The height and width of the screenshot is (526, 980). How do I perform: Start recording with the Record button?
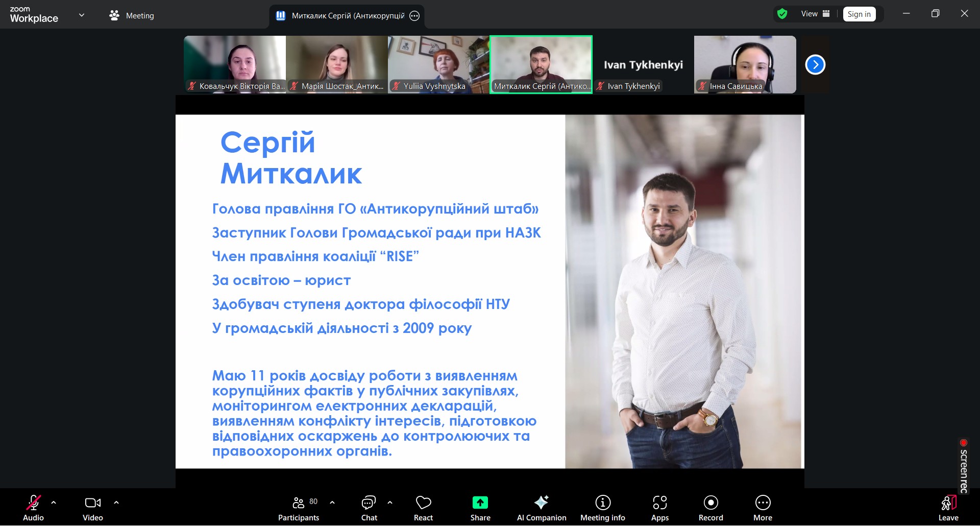(x=710, y=509)
